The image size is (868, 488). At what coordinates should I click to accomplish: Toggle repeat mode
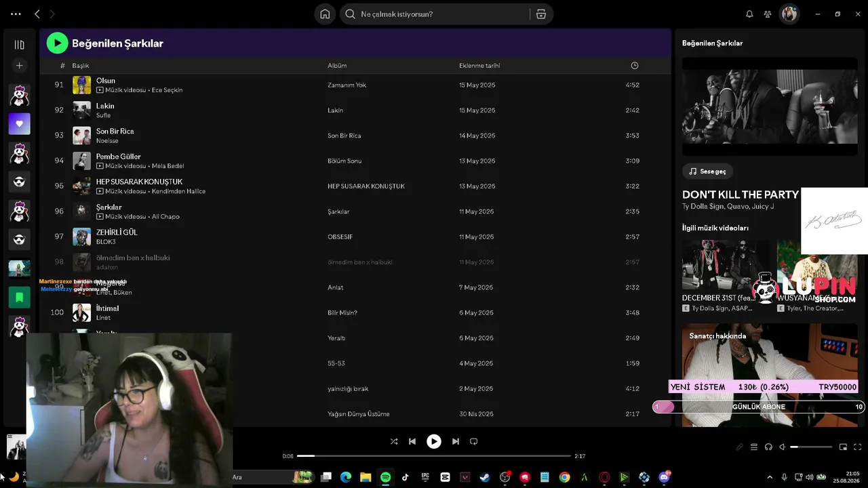coord(474,441)
